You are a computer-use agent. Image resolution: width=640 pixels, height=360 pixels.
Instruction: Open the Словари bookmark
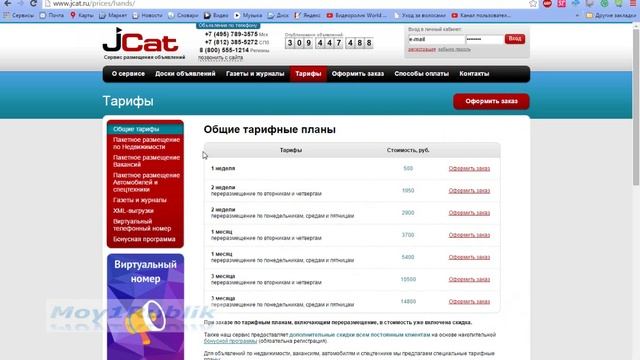coord(183,16)
